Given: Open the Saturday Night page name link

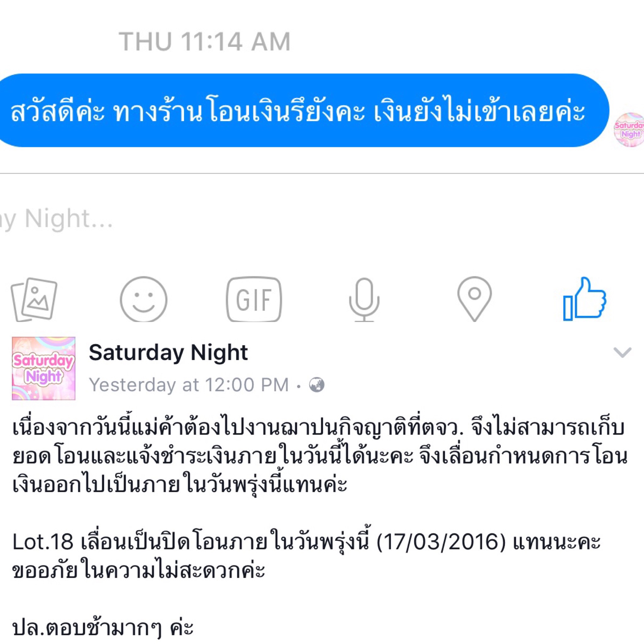Looking at the screenshot, I should (168, 352).
